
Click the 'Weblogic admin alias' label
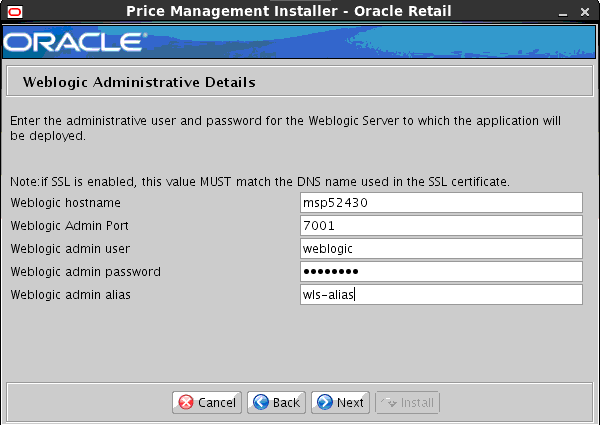70,295
